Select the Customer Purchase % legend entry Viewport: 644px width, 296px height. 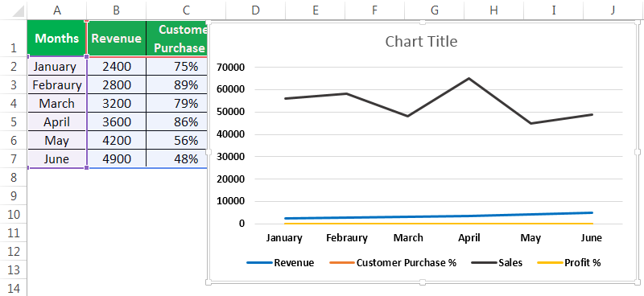tap(393, 263)
